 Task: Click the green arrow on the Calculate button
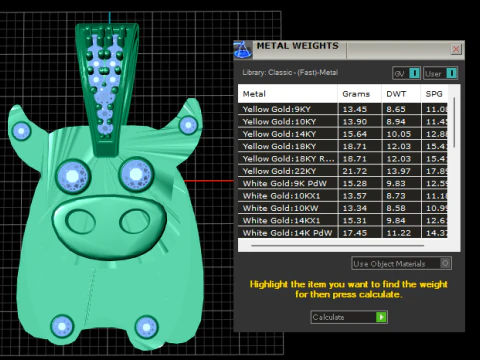(381, 317)
